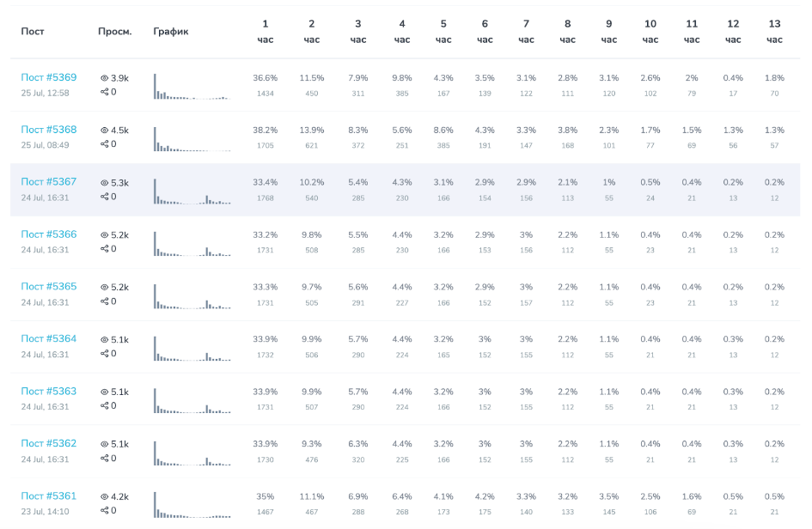Click the views eye icon for Пост #5367

point(104,183)
